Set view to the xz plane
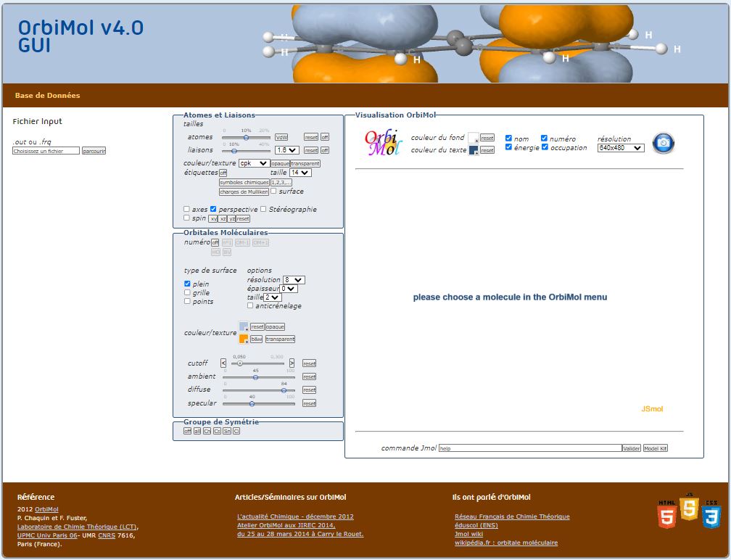This screenshot has width=731, height=560. tap(223, 218)
